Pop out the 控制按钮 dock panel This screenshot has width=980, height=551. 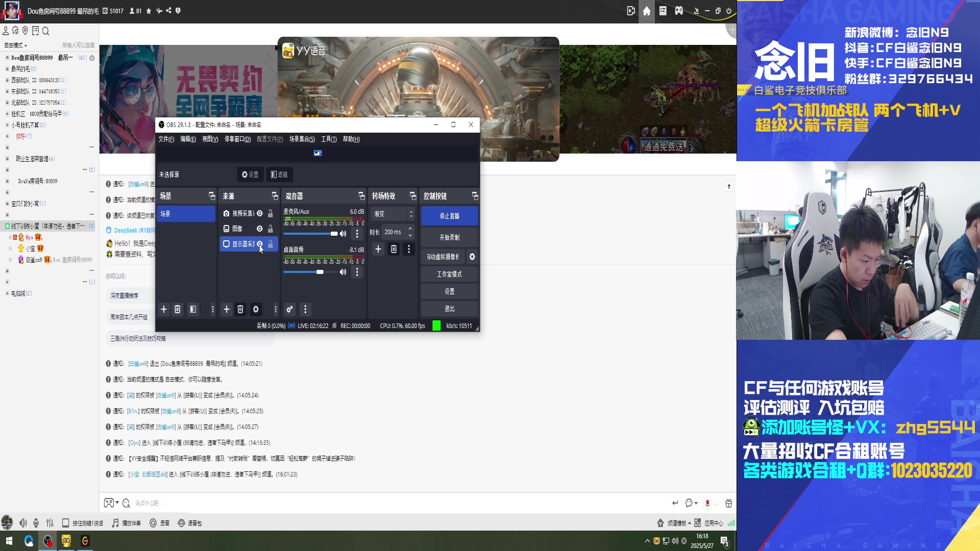(x=475, y=196)
